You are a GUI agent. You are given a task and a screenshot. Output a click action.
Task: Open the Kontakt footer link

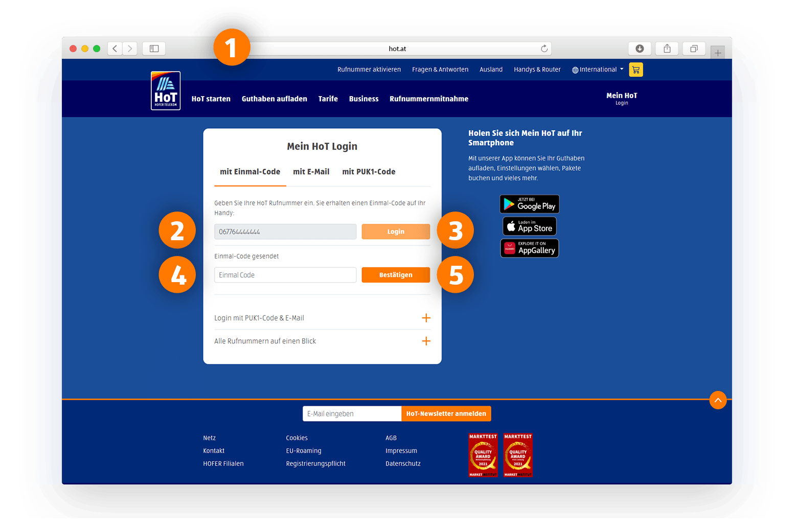[x=214, y=451]
